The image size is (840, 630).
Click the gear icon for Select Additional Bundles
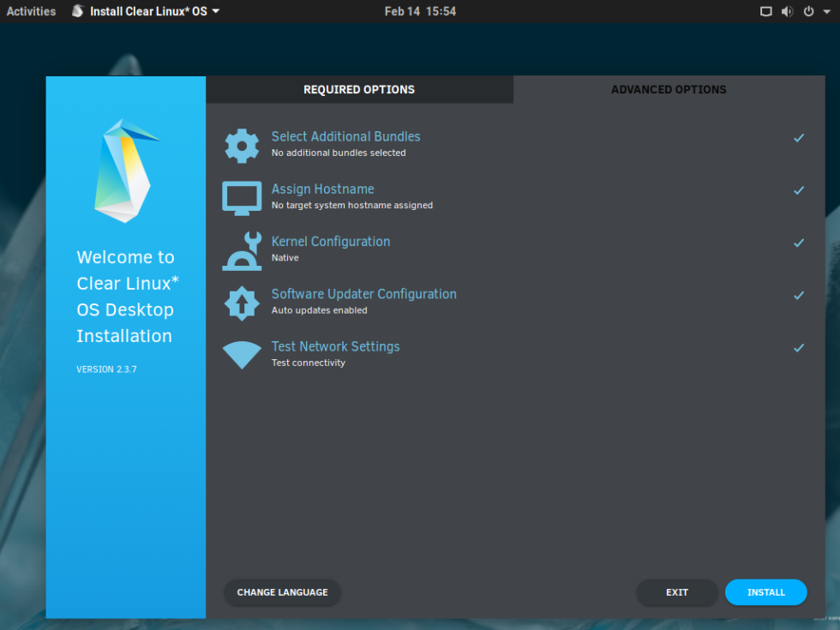pos(242,146)
